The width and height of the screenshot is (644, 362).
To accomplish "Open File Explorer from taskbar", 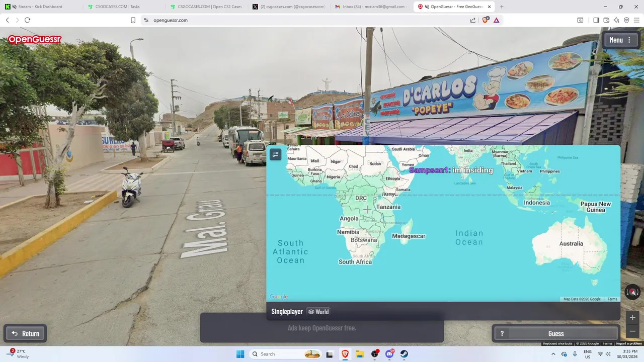I will (360, 354).
